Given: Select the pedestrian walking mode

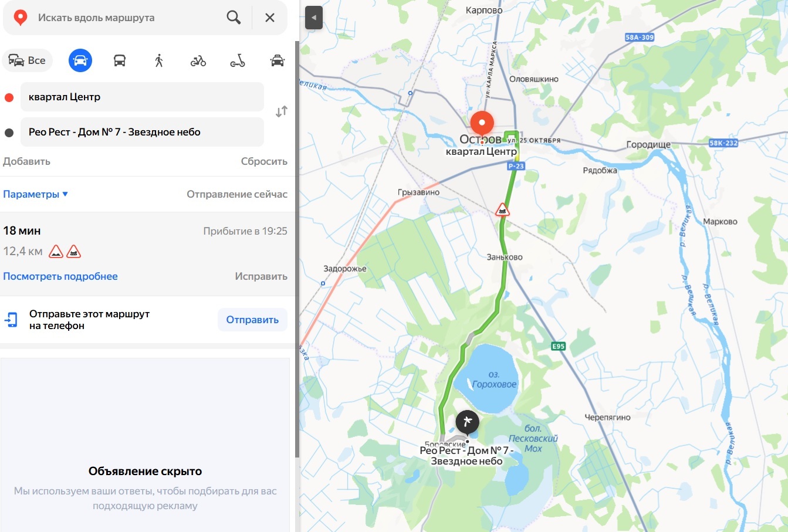Looking at the screenshot, I should click(159, 60).
